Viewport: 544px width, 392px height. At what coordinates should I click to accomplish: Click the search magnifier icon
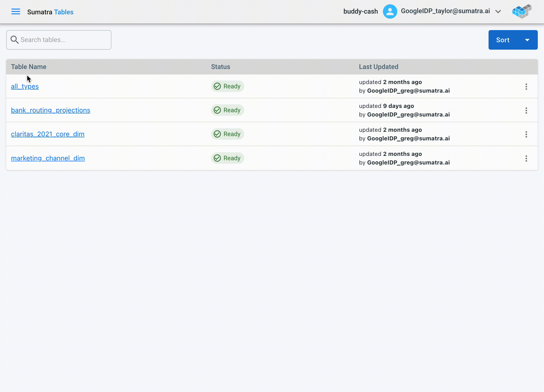pos(15,40)
